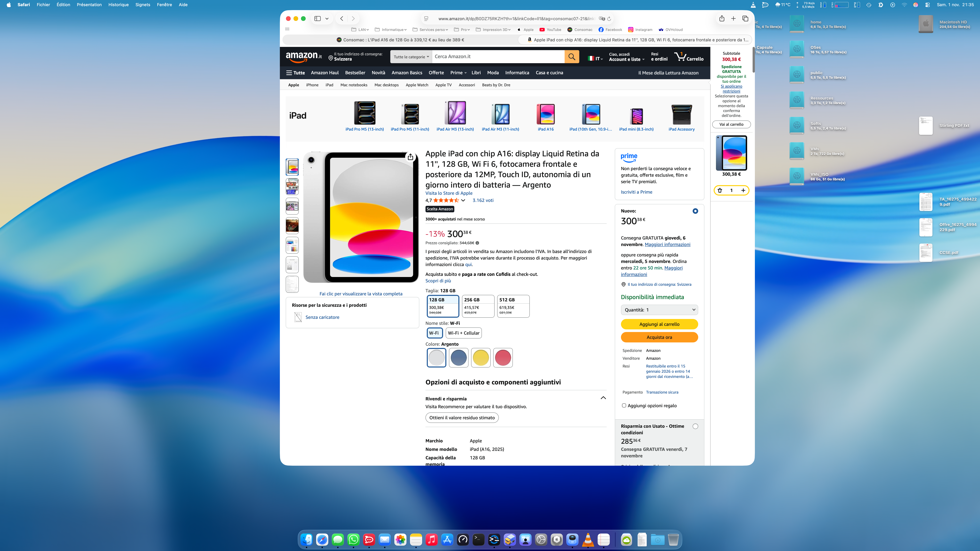Collapse the Rivendi e risparmia section
Viewport: 980px width, 551px height.
(603, 398)
